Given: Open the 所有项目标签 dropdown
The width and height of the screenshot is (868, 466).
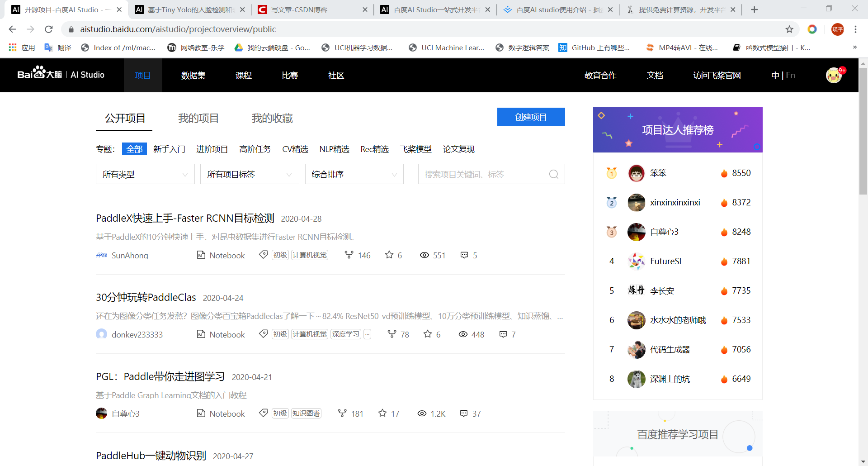Looking at the screenshot, I should point(250,174).
